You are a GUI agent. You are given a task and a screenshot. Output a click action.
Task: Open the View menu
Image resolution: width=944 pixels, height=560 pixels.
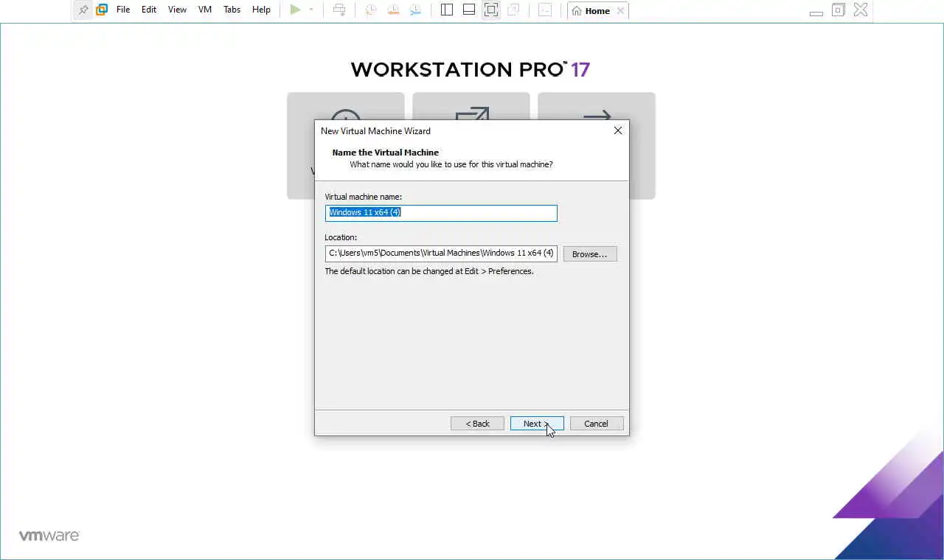[x=177, y=10]
